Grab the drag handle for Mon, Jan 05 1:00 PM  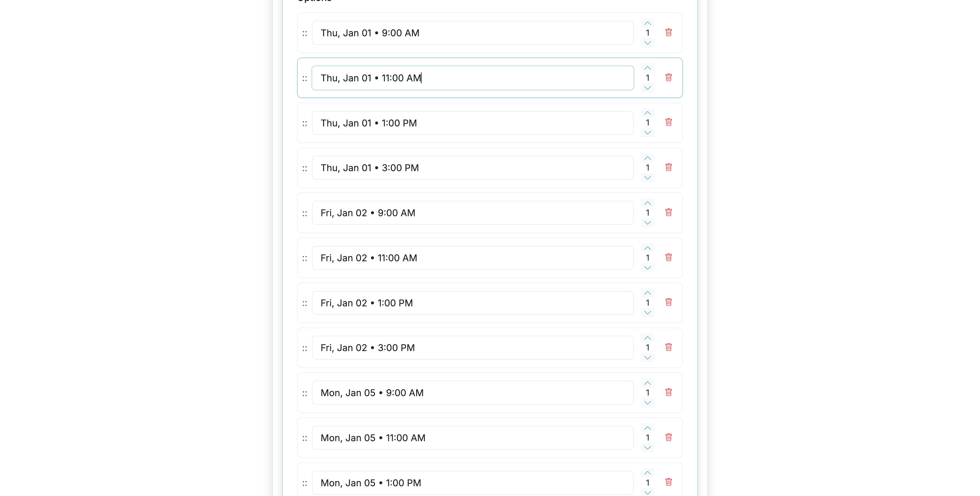(305, 483)
